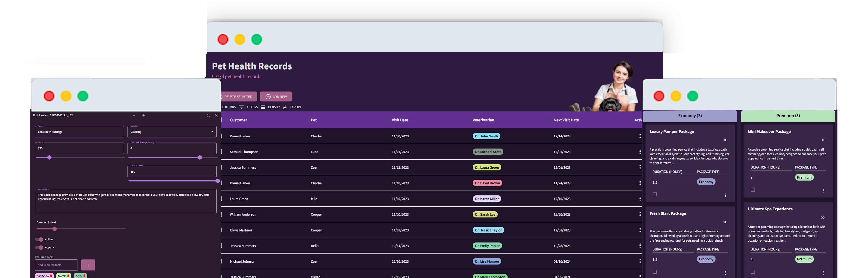Click the Filters icon in grid toolbar
The image size is (868, 278).
click(242, 107)
